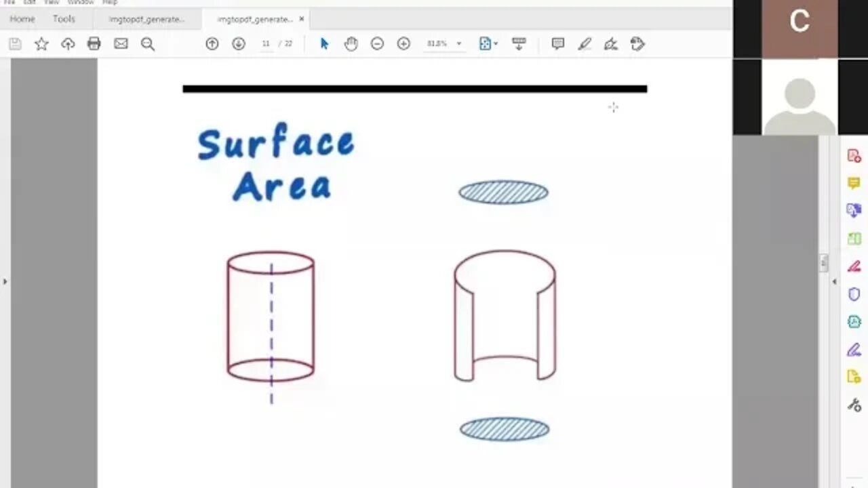The image size is (868, 488).
Task: Click the grayed-out Save file icon
Action: (x=15, y=44)
